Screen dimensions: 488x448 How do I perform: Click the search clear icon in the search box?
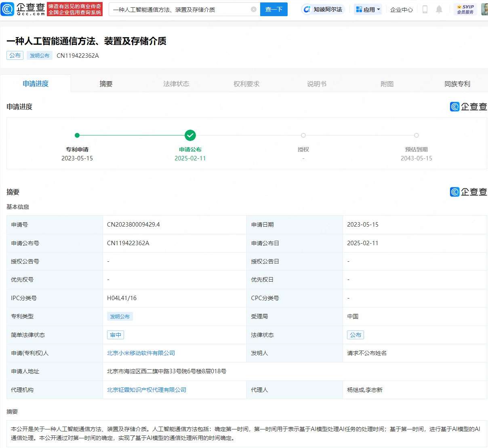[x=254, y=9]
